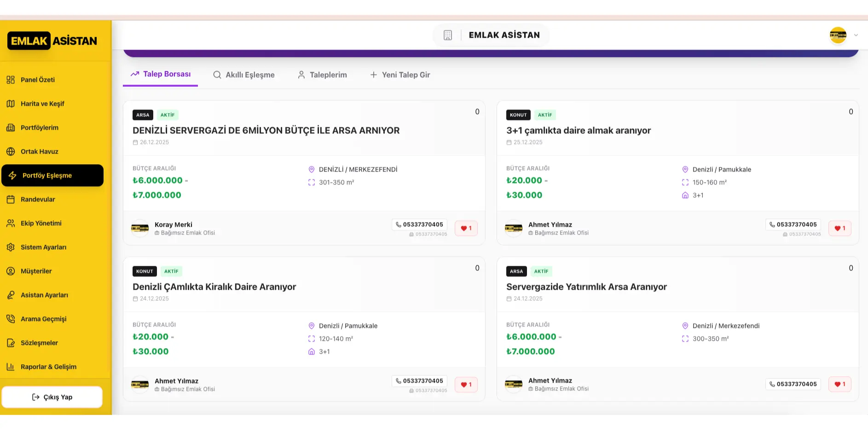Screen dimensions: 868x430
Task: Open the user avatar menu
Action: pos(838,35)
